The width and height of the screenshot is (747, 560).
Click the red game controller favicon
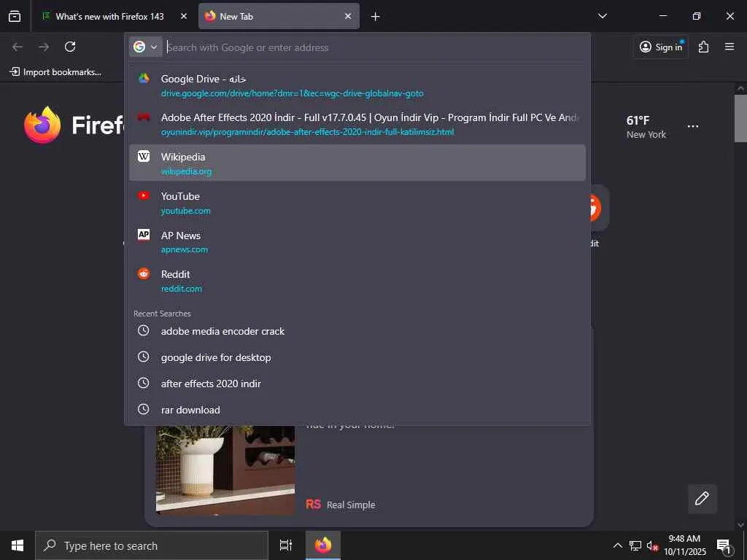144,117
